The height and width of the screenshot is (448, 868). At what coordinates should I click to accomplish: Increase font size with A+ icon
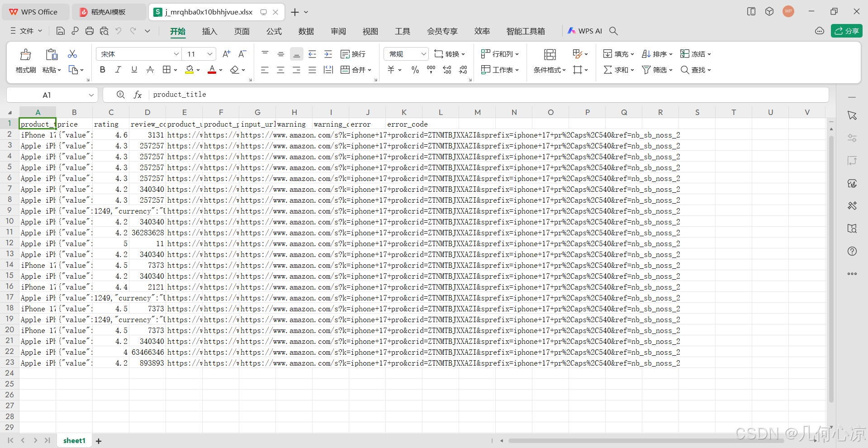coord(227,54)
